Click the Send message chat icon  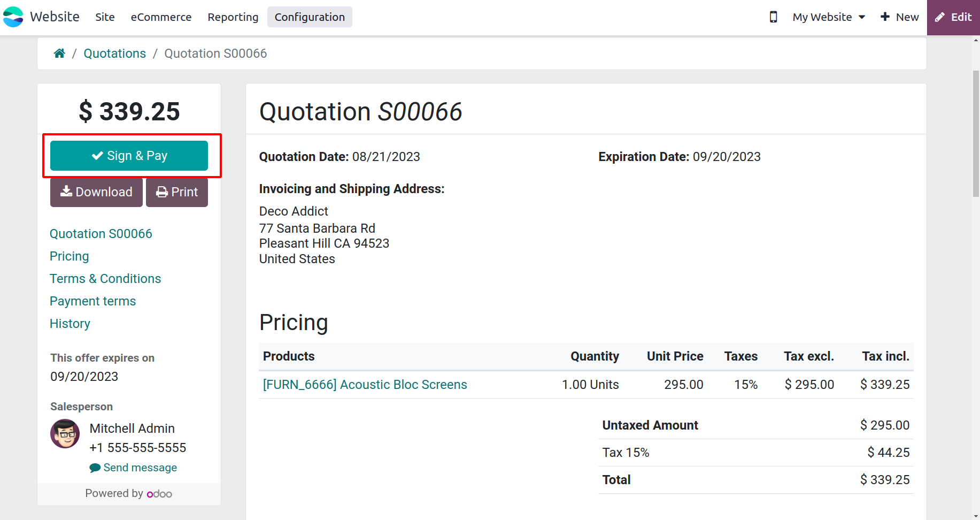pyautogui.click(x=95, y=468)
